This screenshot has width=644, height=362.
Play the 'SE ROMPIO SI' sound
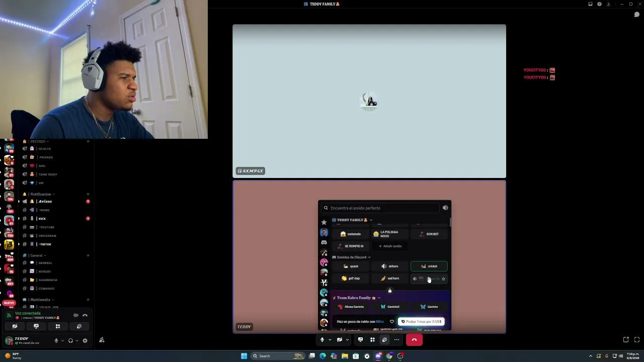[x=351, y=246]
